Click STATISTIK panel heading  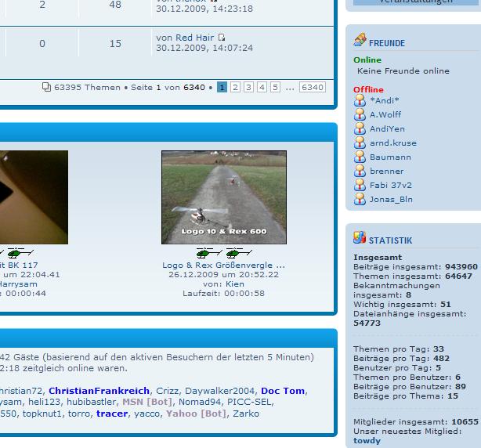(390, 240)
